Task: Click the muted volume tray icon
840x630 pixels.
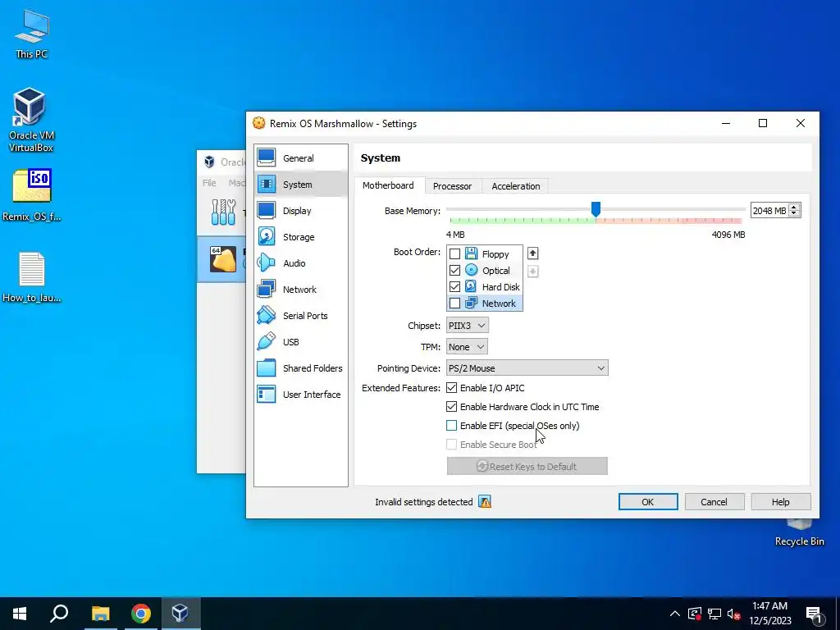Action: [734, 614]
